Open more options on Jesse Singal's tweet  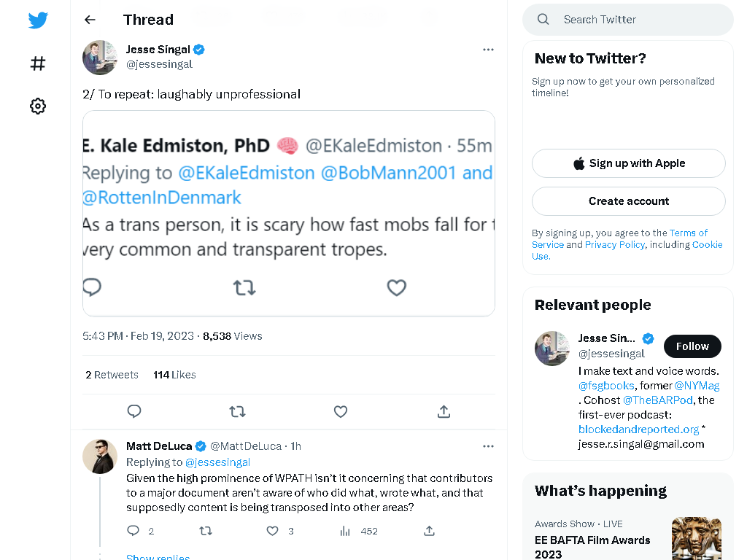(488, 50)
